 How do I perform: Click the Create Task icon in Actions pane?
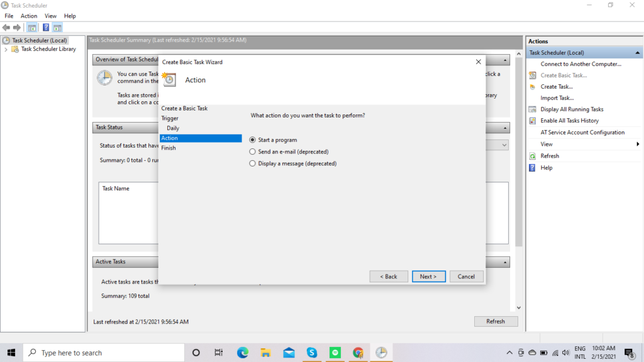[532, 87]
